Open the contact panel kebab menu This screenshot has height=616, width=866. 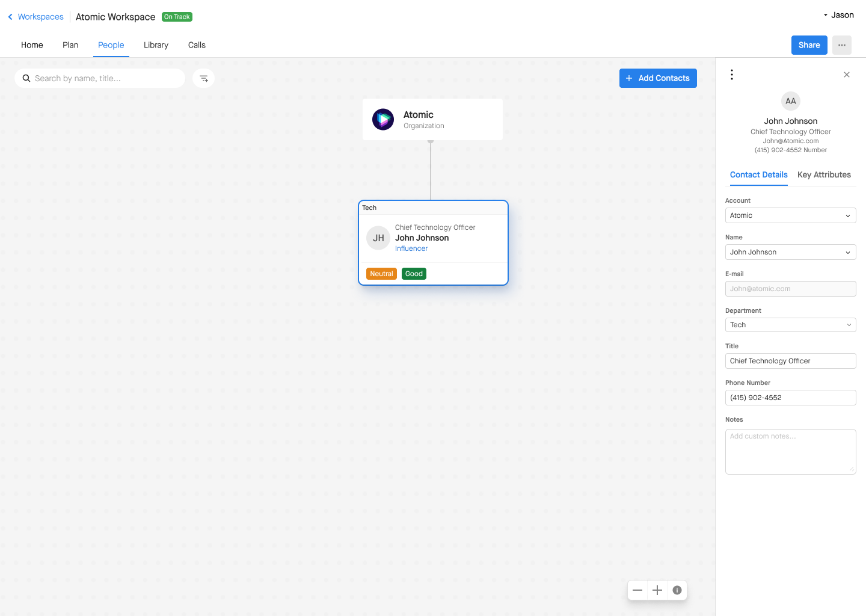[732, 75]
